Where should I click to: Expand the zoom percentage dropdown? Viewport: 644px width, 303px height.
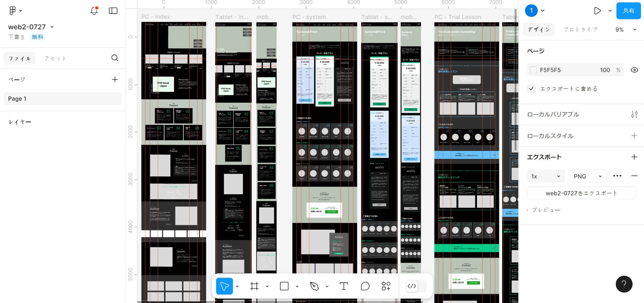[626, 30]
